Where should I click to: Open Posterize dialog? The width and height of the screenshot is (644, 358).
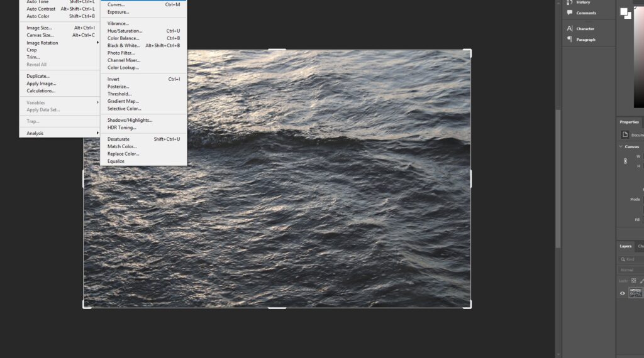(x=143, y=87)
